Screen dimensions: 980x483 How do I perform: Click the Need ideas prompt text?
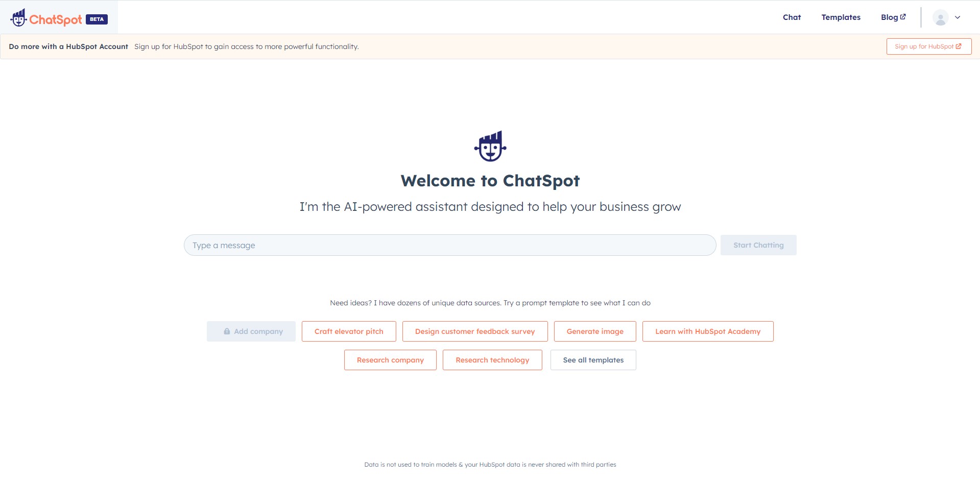click(490, 303)
